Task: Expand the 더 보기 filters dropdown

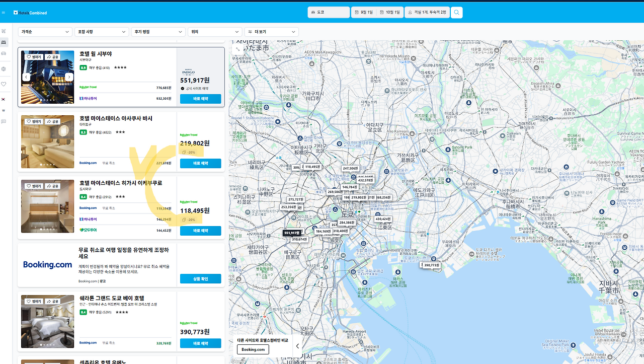Action: (x=272, y=32)
